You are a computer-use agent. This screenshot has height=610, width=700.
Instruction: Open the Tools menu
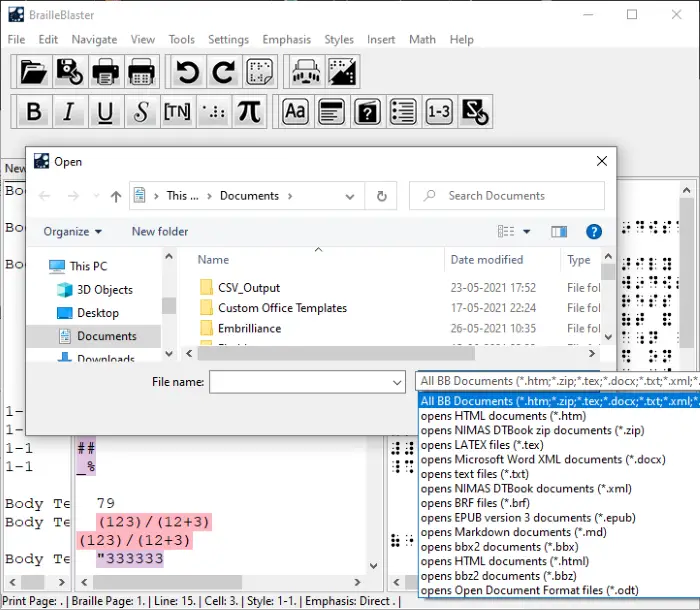tap(181, 39)
